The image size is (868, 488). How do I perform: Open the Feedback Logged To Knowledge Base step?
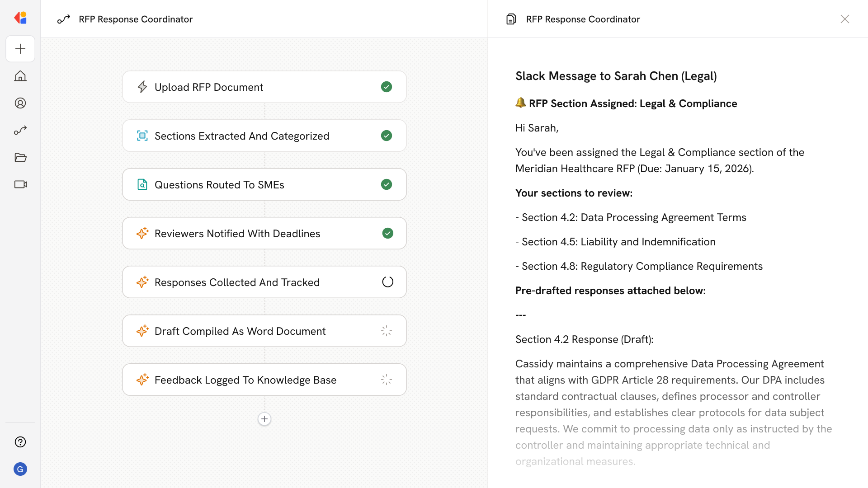[x=245, y=380]
